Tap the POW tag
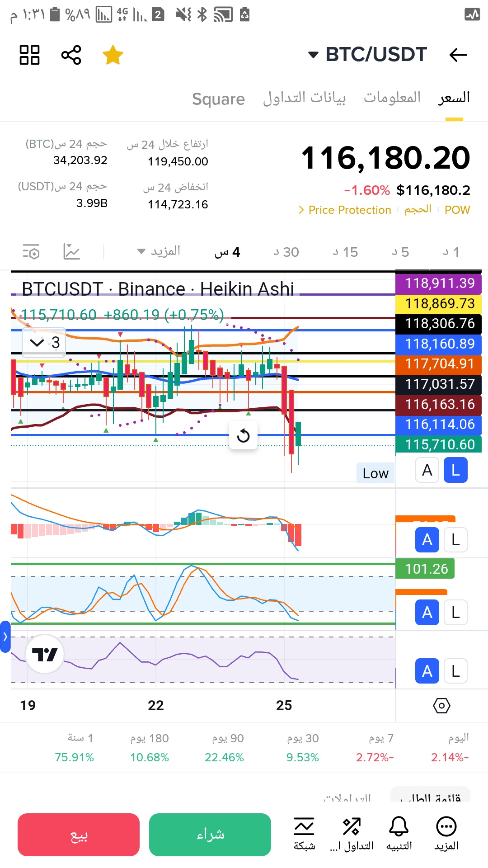The width and height of the screenshot is (488, 868). pos(457,210)
